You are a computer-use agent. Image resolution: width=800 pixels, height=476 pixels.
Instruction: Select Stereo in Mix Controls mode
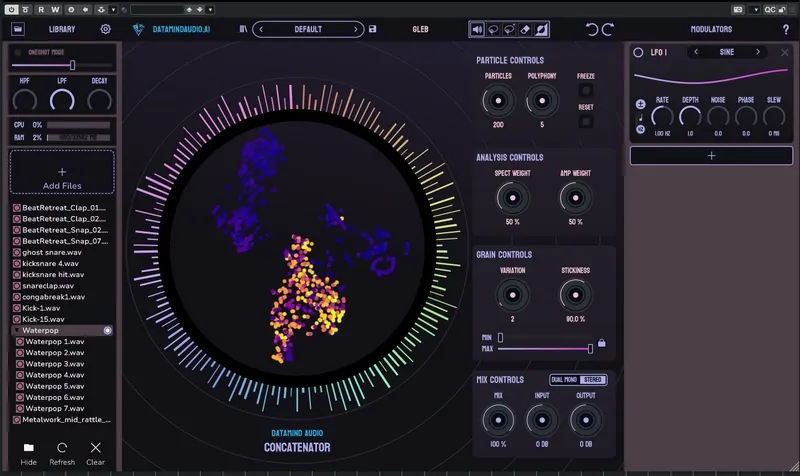tap(594, 380)
